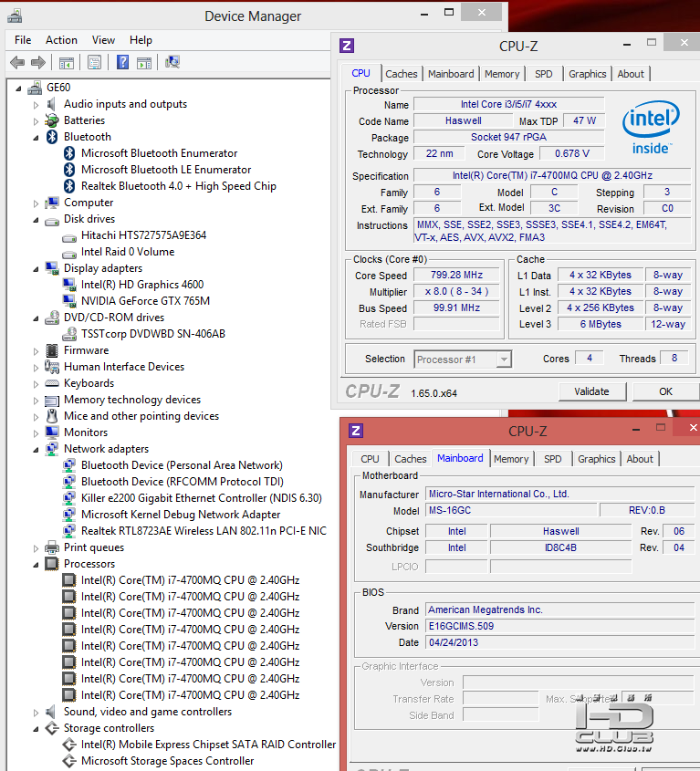700x771 pixels.
Task: Click the Specification field showing i7-4700MQ
Action: coord(552,175)
